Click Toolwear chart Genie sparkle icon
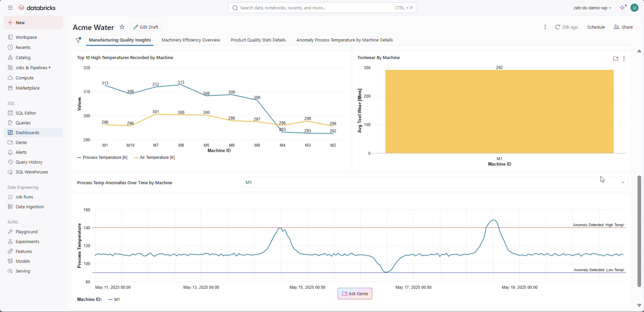This screenshot has height=312, width=644. 615,59
